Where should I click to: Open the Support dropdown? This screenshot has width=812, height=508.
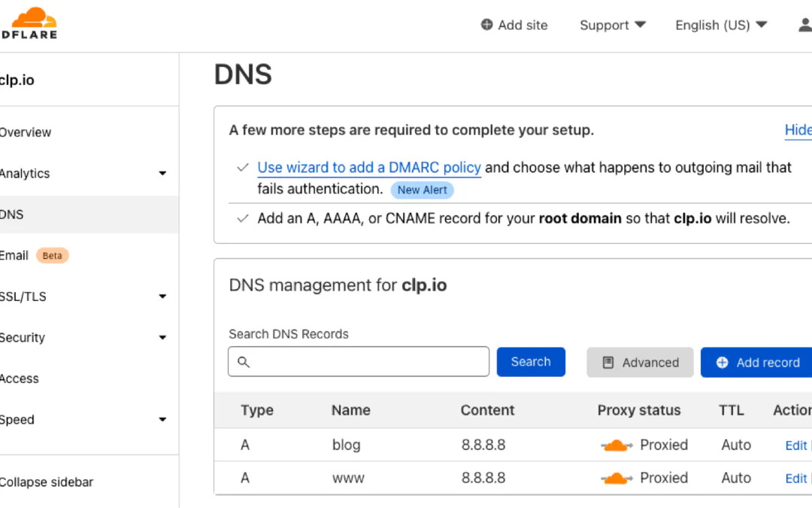[613, 25]
